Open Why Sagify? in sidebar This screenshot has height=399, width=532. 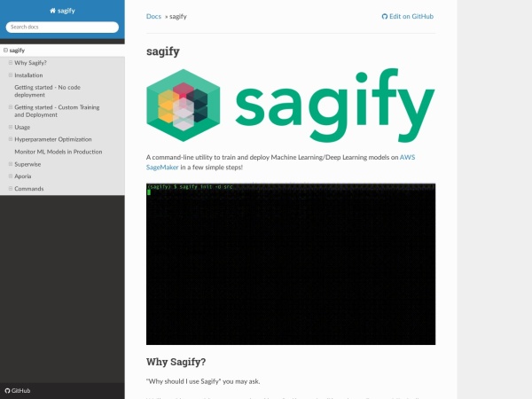[x=30, y=63]
